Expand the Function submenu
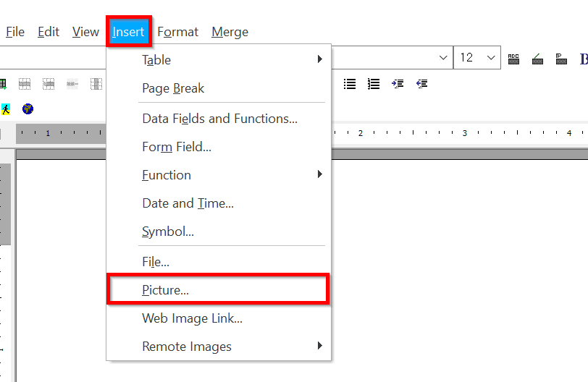Image resolution: width=588 pixels, height=382 pixels. pos(219,175)
